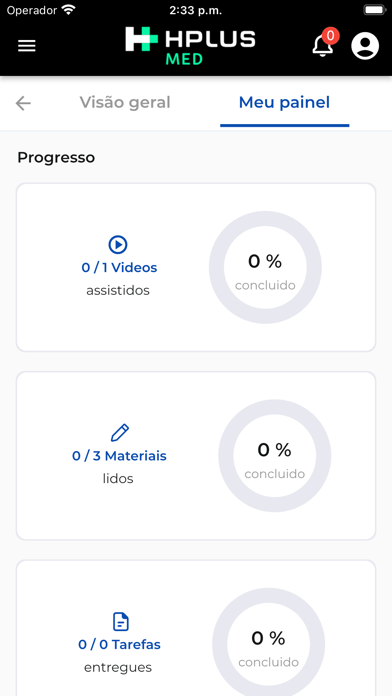Tap the pencil materials icon

point(119,433)
